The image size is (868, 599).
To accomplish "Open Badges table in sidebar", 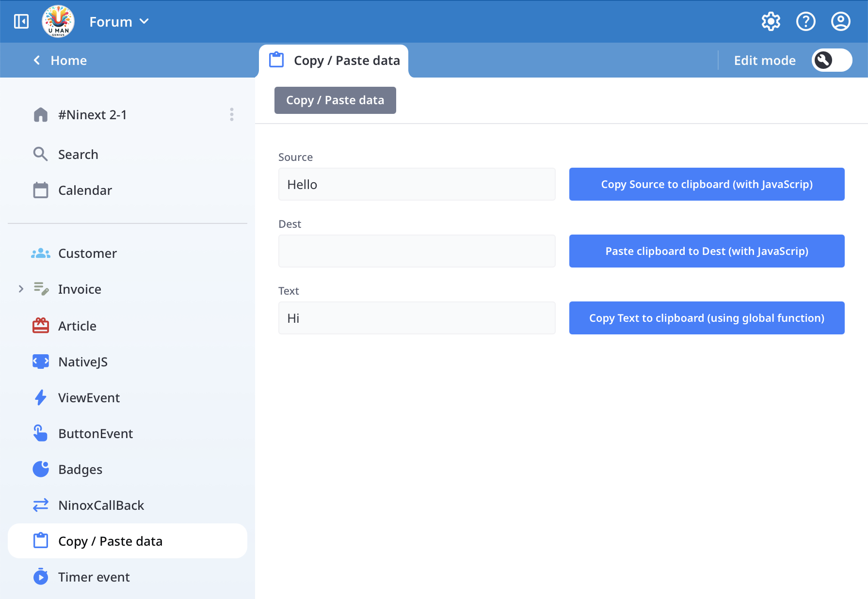I will pyautogui.click(x=128, y=469).
